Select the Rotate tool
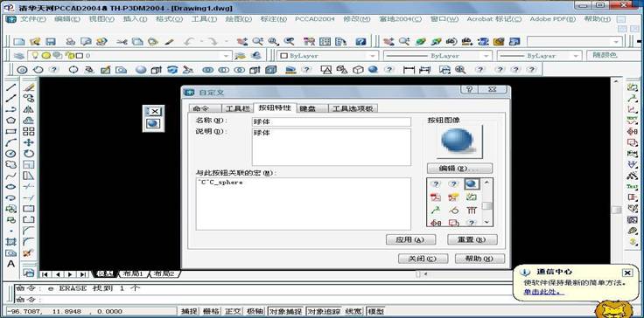 click(x=28, y=154)
